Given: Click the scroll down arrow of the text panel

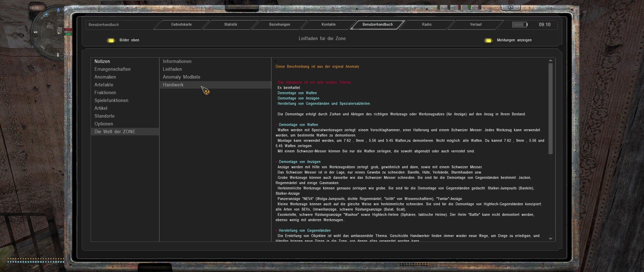Looking at the screenshot, I should pos(550,239).
